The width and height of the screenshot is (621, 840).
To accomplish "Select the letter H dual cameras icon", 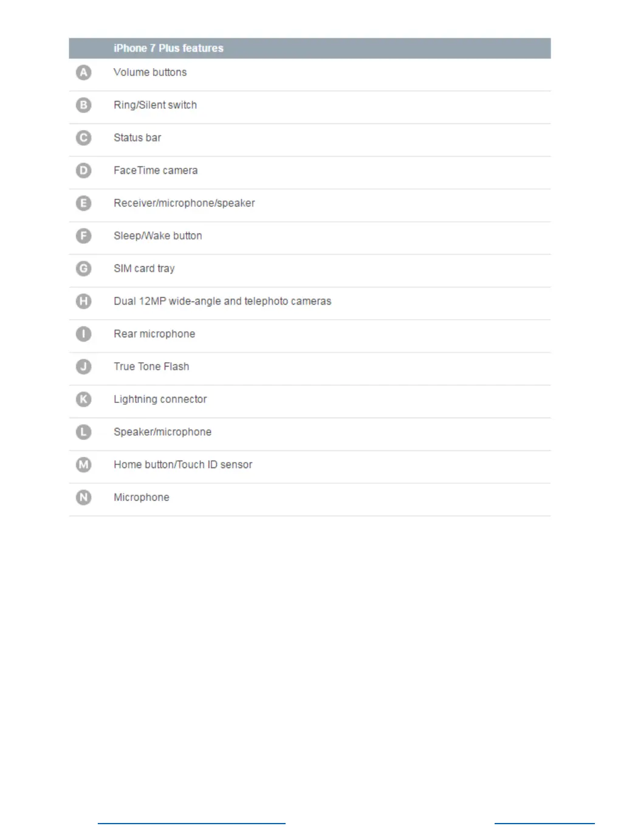I will 83,301.
